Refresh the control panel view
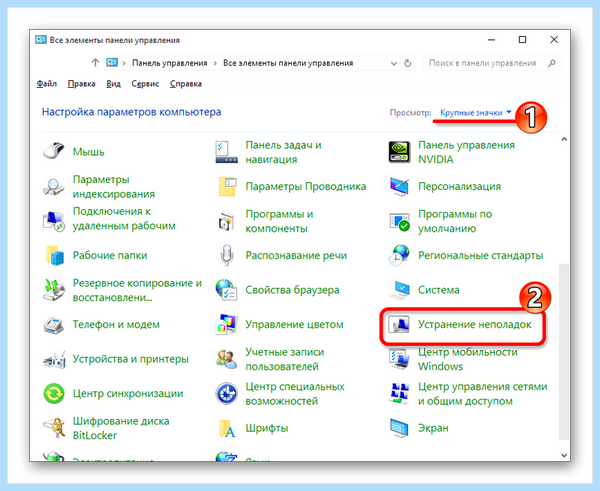The height and width of the screenshot is (491, 600). click(408, 63)
